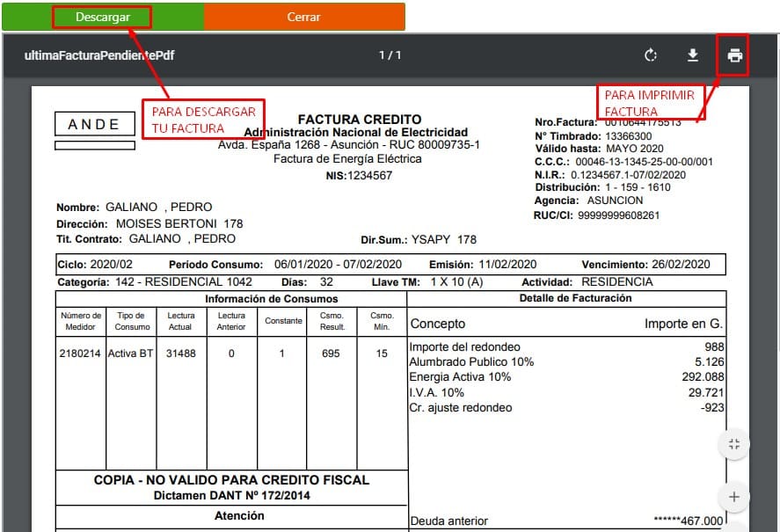This screenshot has width=780, height=532.
Task: Download the PDF using the toolbar download icon
Action: click(692, 55)
